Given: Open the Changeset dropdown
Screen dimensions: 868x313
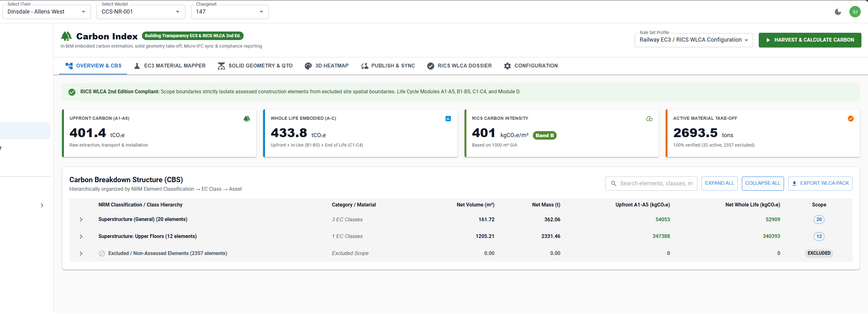Looking at the screenshot, I should click(x=230, y=12).
